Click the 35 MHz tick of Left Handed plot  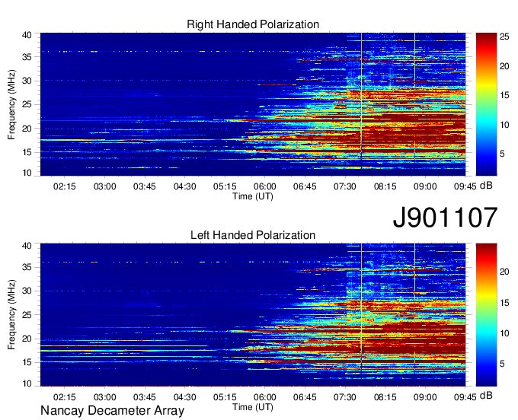click(27, 267)
